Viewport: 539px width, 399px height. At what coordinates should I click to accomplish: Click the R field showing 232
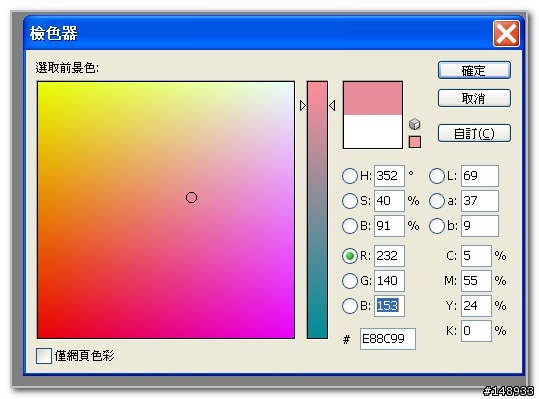pyautogui.click(x=389, y=256)
